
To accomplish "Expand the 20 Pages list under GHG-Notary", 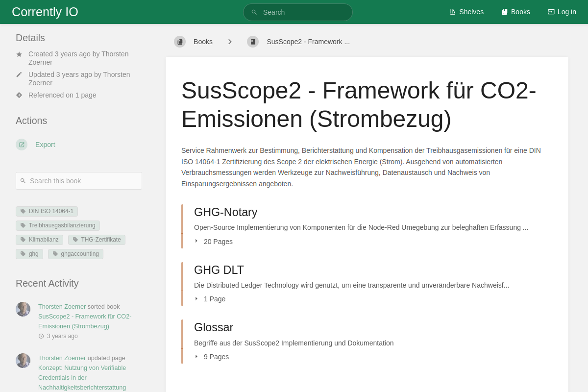I will pos(214,242).
